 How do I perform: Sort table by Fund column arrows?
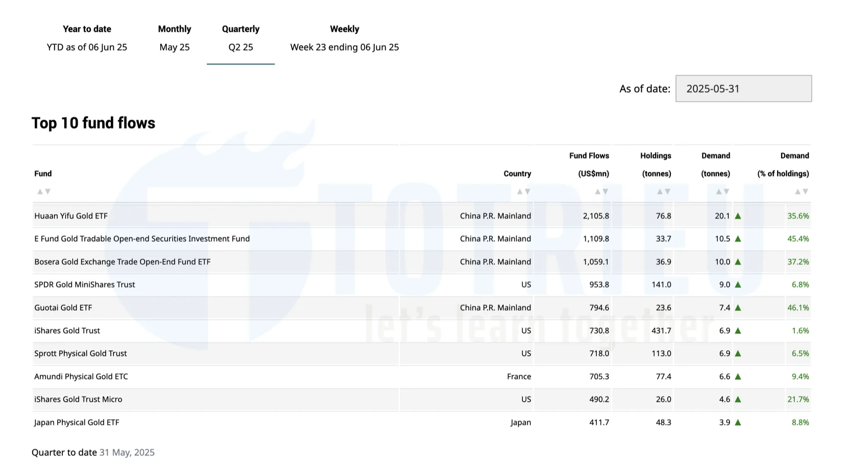click(x=44, y=192)
